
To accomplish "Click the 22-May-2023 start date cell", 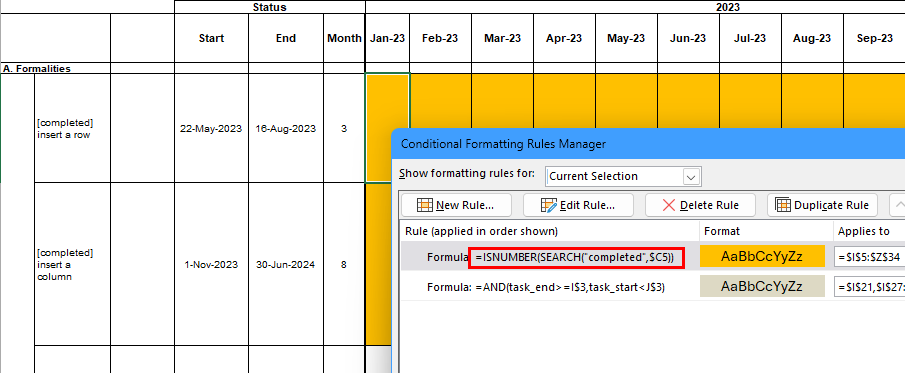I will pyautogui.click(x=211, y=128).
